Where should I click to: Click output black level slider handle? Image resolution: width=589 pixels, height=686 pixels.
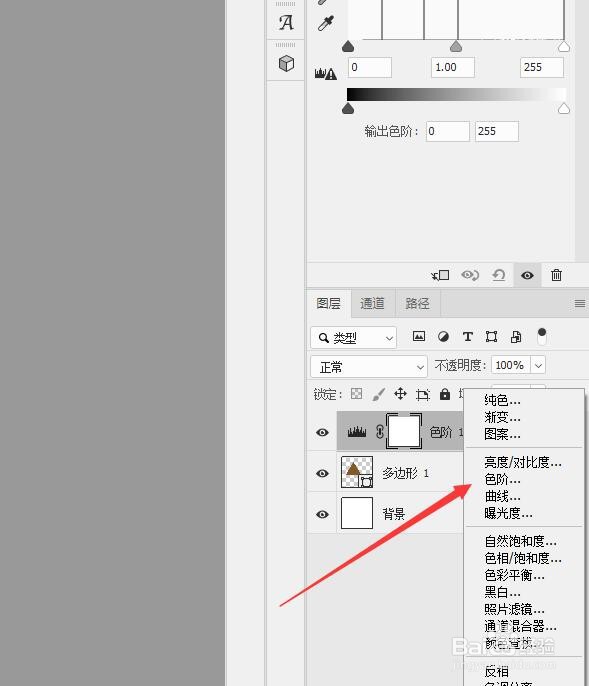(348, 108)
